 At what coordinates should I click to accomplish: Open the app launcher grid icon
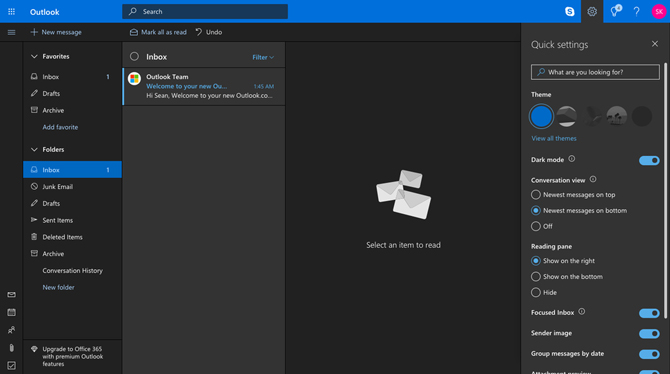[12, 12]
